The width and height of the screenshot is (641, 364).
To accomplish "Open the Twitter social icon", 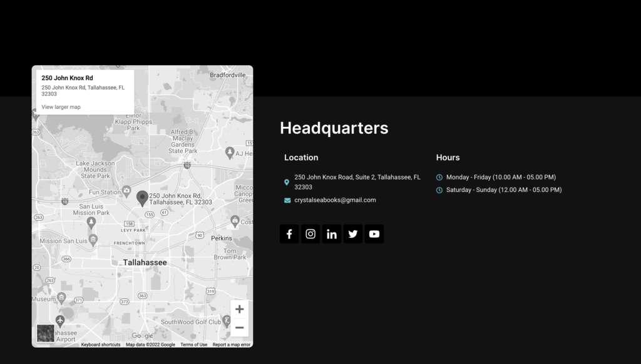I will (x=353, y=234).
